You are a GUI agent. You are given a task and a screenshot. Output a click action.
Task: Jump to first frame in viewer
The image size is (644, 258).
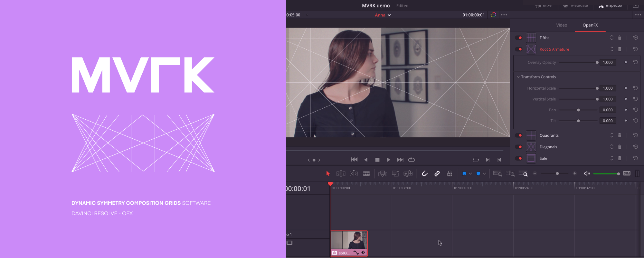click(354, 160)
